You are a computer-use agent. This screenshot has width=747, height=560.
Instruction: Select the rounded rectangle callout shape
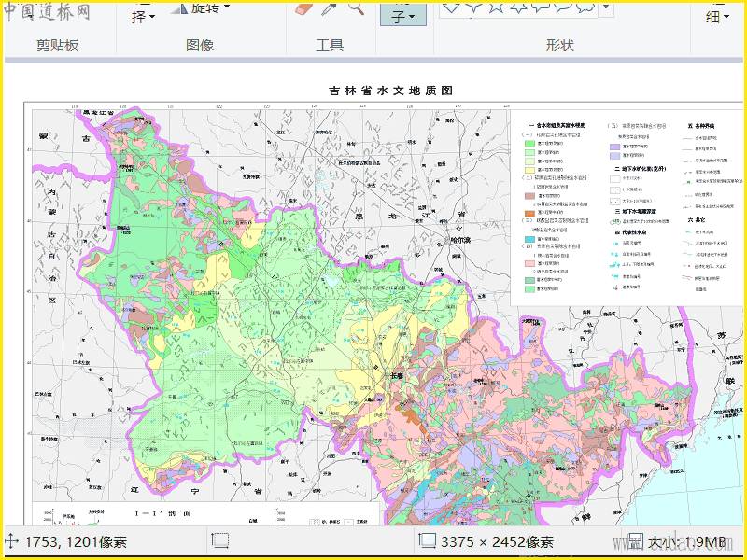[541, 7]
